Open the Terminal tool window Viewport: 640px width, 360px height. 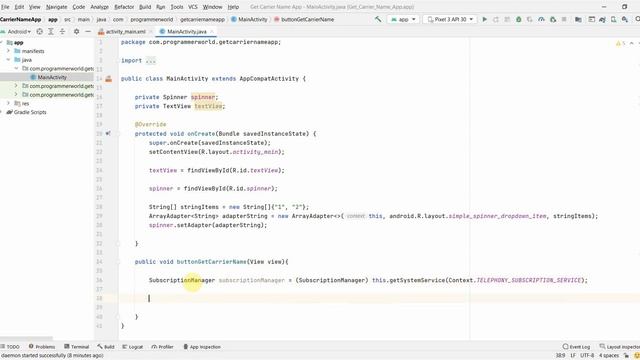tap(77, 347)
